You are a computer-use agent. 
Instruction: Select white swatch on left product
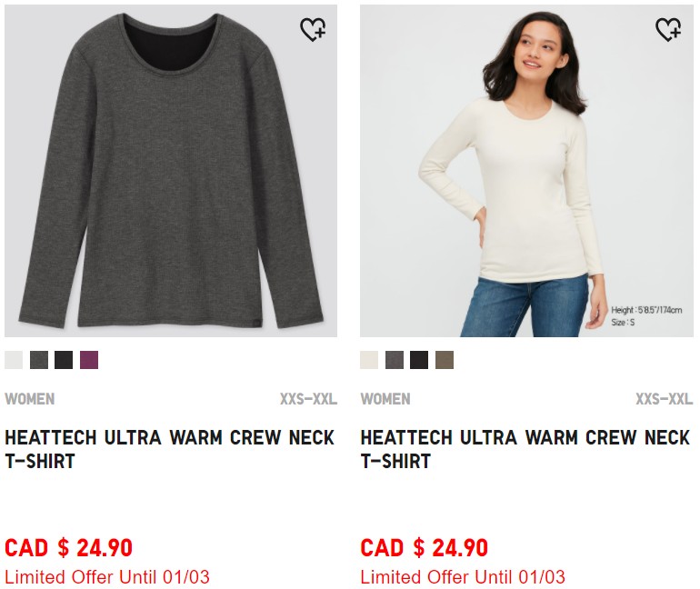pos(14,360)
